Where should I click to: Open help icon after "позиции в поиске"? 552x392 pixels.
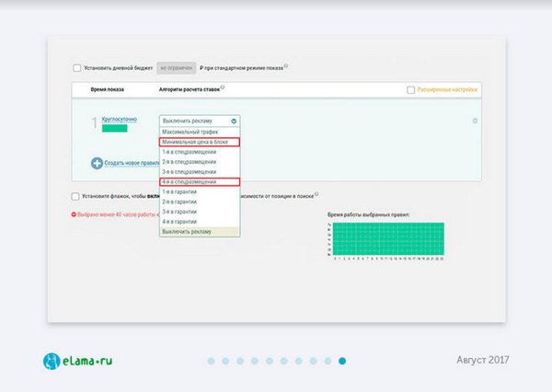click(x=316, y=194)
